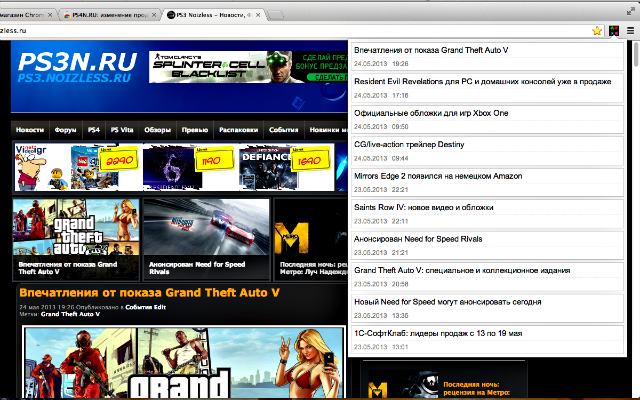Switch to the PS4N.RU browser tab
Viewport: 640px width, 400px height.
[x=110, y=15]
